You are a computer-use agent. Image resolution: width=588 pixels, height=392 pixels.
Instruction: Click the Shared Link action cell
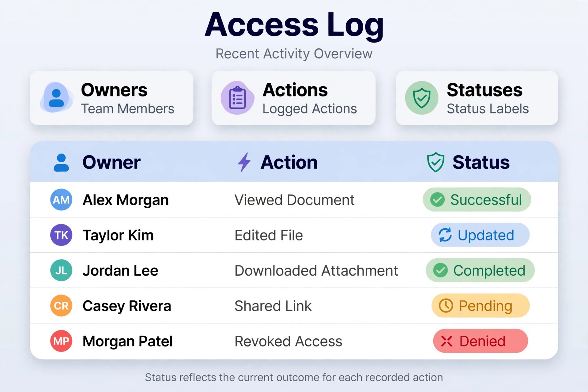click(x=273, y=306)
